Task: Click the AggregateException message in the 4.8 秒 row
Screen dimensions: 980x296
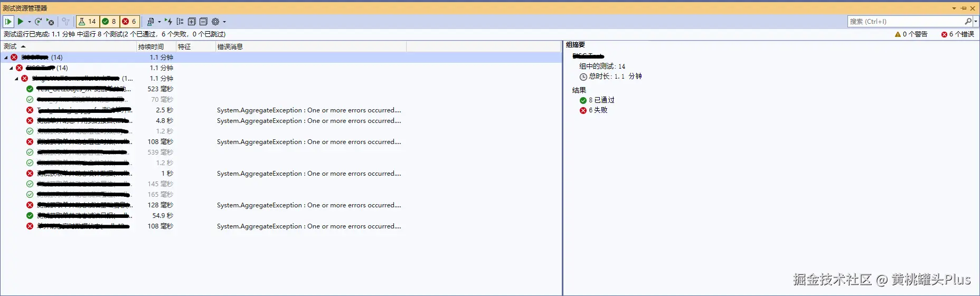Action: point(309,121)
